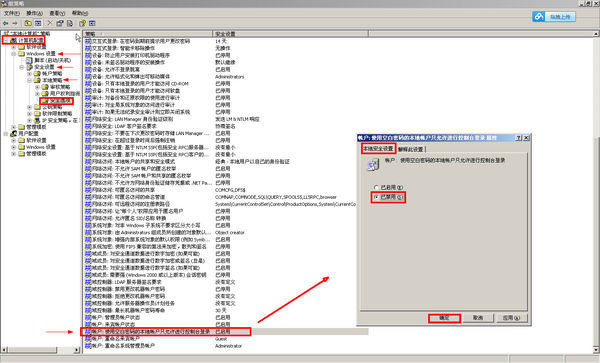
Task: Click the cloud upload icon at top right
Action: click(539, 16)
